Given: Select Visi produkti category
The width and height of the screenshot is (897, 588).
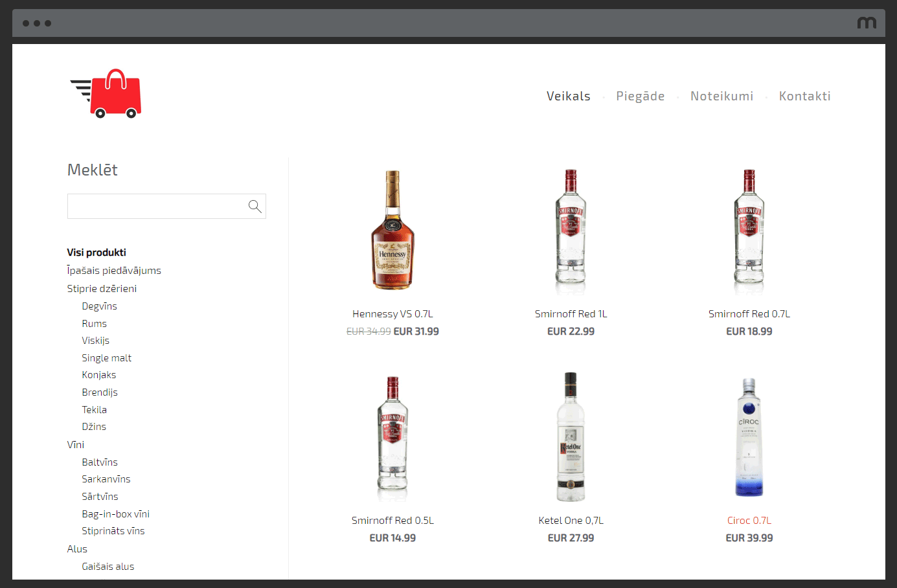Looking at the screenshot, I should click(97, 253).
